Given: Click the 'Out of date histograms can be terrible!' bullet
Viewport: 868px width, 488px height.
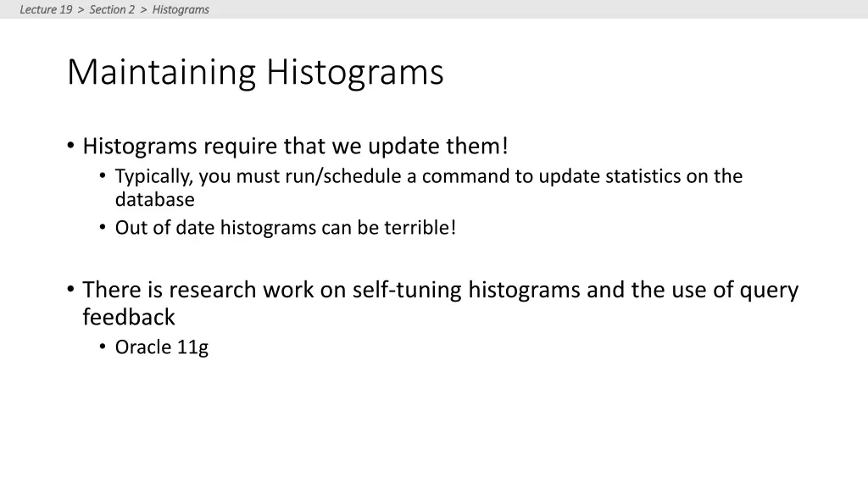Looking at the screenshot, I should pos(285,227).
